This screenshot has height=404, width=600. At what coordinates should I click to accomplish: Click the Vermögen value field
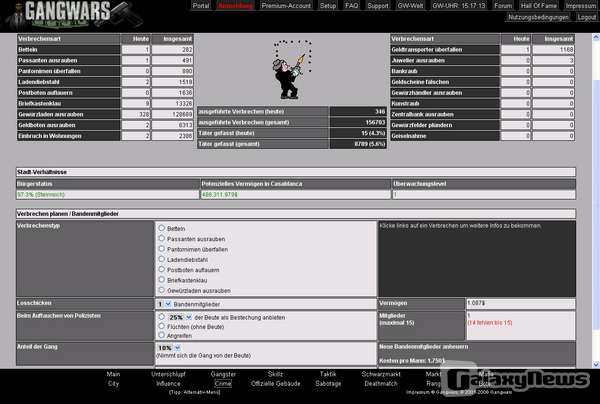click(520, 303)
